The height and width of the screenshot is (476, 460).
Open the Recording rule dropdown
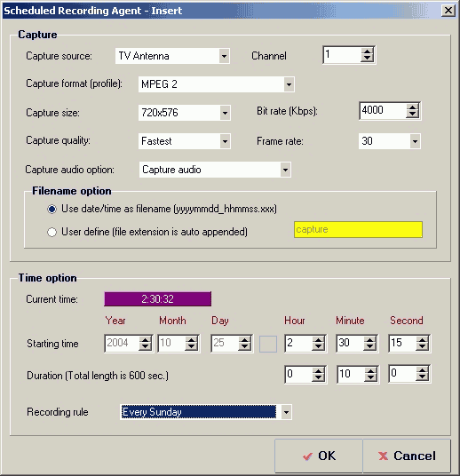[x=286, y=412]
